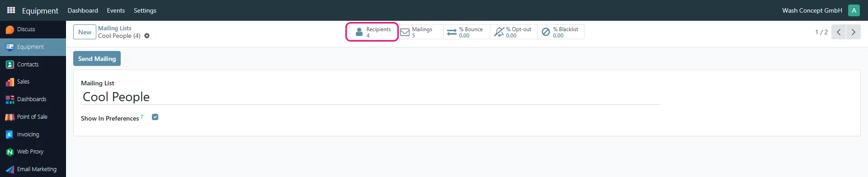Open the Web Proxy app in sidebar
The height and width of the screenshot is (177, 868).
pos(33,152)
